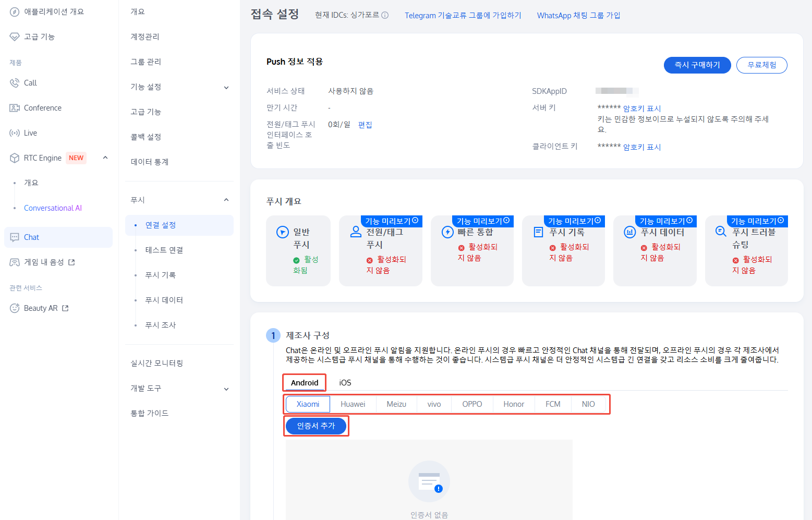The image size is (812, 520).
Task: Click the Live broadcast icon in sidebar
Action: point(15,133)
